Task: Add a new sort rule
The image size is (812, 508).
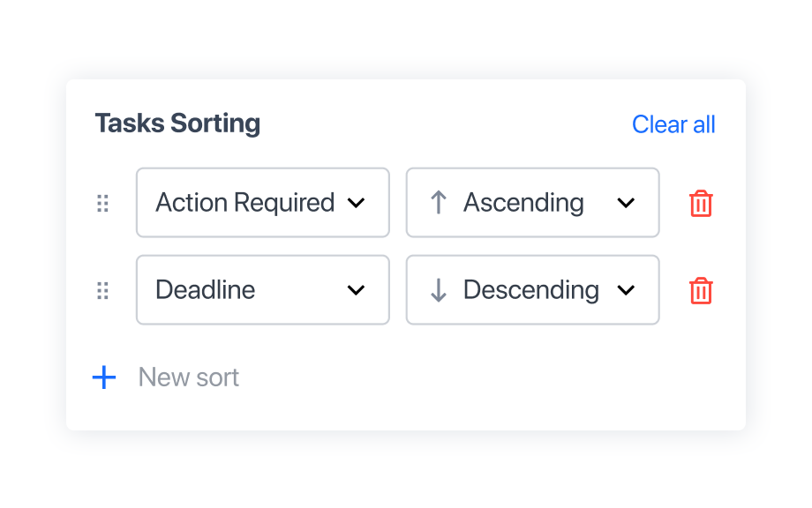Action: coord(165,377)
